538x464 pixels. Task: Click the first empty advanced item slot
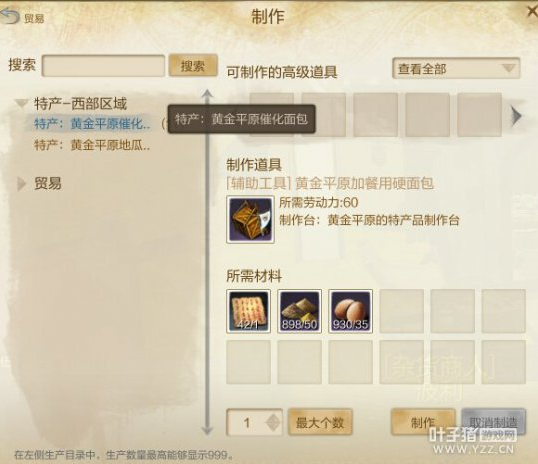[272, 115]
